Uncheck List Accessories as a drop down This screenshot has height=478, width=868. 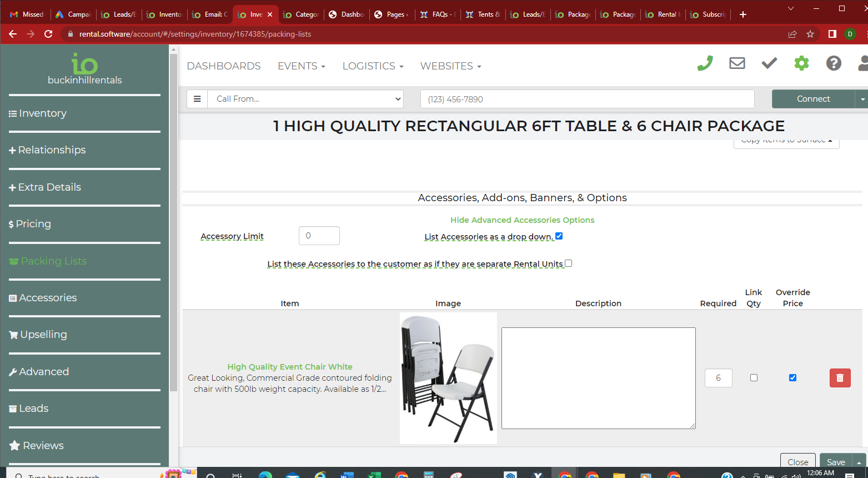click(559, 236)
